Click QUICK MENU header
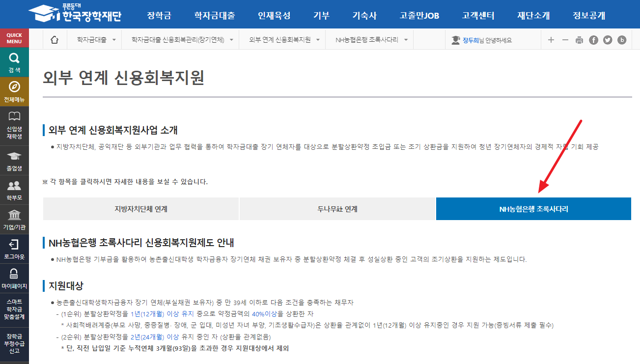640x364 pixels. point(14,39)
